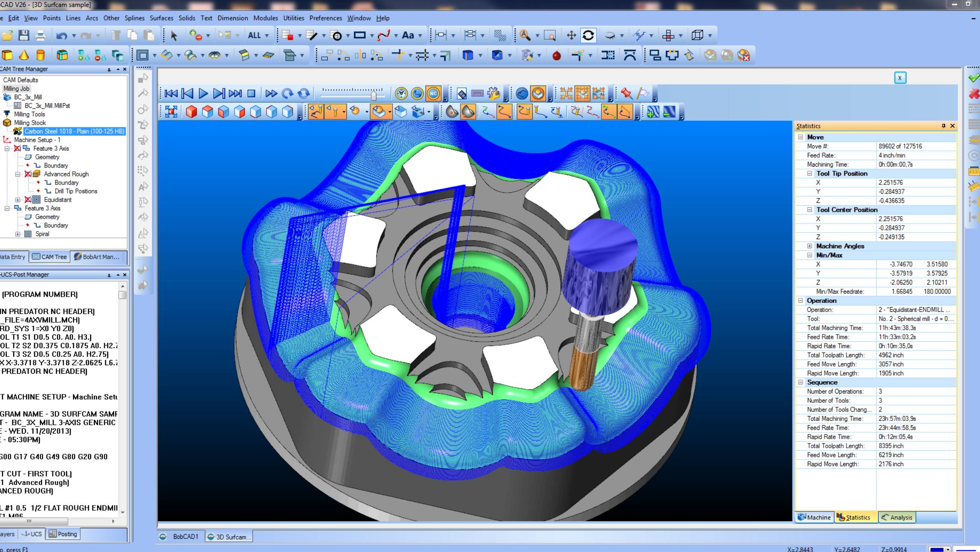Screen dimensions: 980x552
Task: Click the Fit View icon with red cube
Action: coord(171,112)
